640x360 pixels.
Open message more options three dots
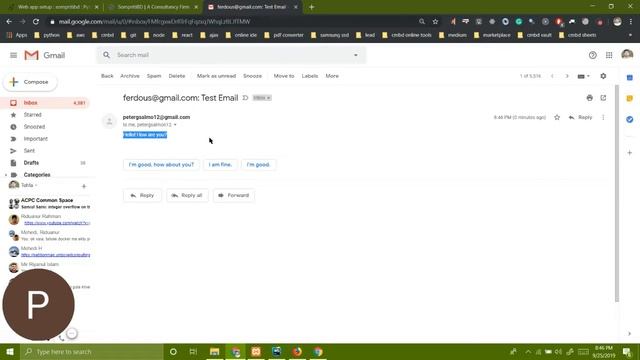pos(603,118)
